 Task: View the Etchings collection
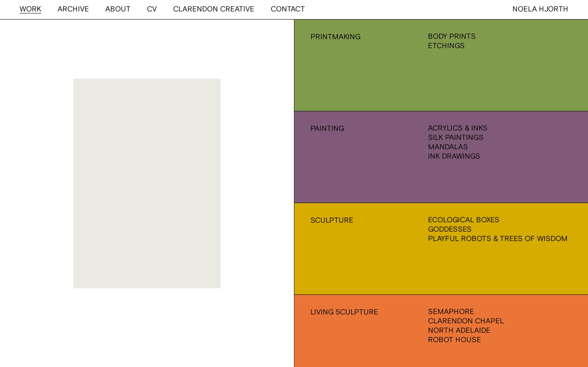pos(446,46)
